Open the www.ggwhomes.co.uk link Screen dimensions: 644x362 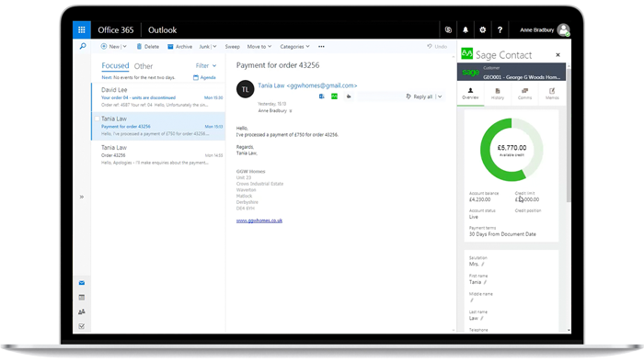point(259,221)
